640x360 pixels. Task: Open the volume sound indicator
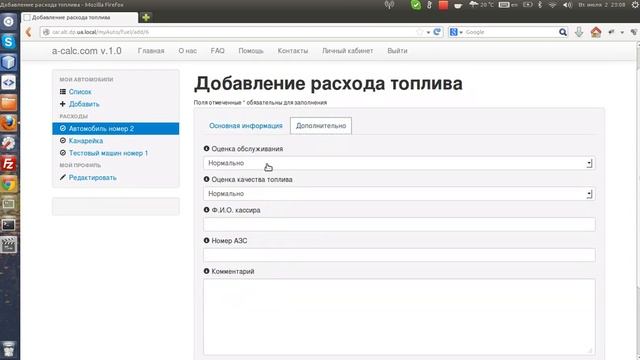567,5
